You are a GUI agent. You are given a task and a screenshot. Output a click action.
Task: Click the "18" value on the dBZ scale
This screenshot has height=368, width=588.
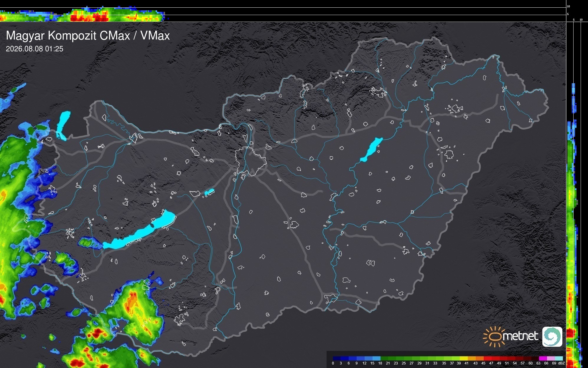pyautogui.click(x=380, y=363)
